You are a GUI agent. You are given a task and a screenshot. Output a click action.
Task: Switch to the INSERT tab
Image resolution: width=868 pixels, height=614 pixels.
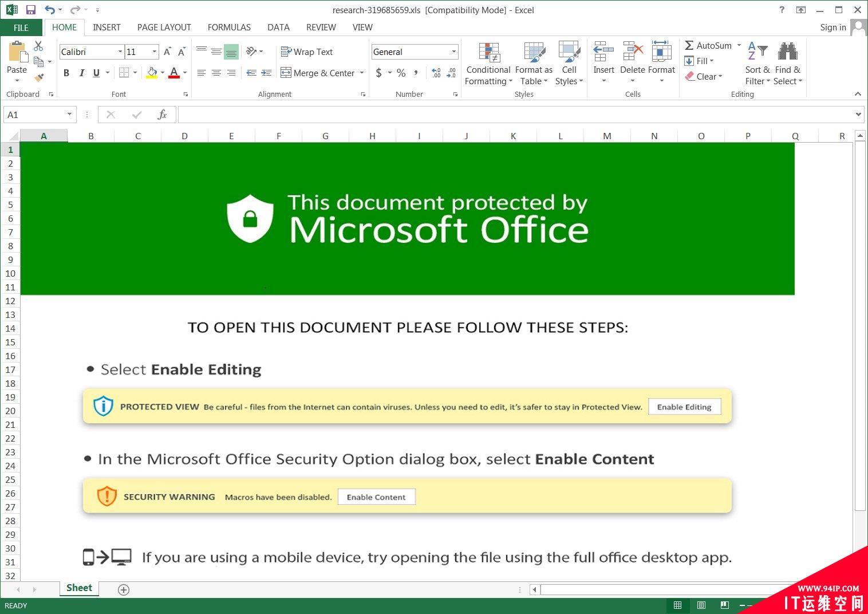point(106,27)
